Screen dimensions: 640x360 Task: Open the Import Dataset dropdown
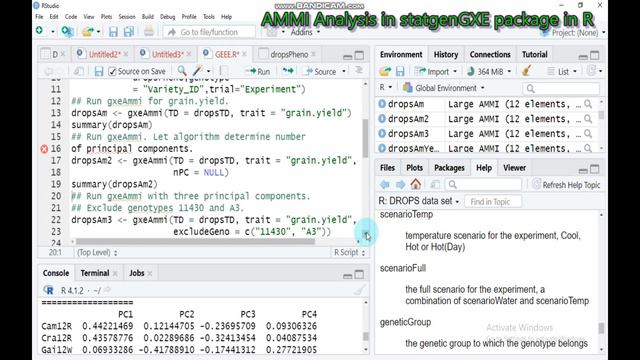tap(436, 72)
